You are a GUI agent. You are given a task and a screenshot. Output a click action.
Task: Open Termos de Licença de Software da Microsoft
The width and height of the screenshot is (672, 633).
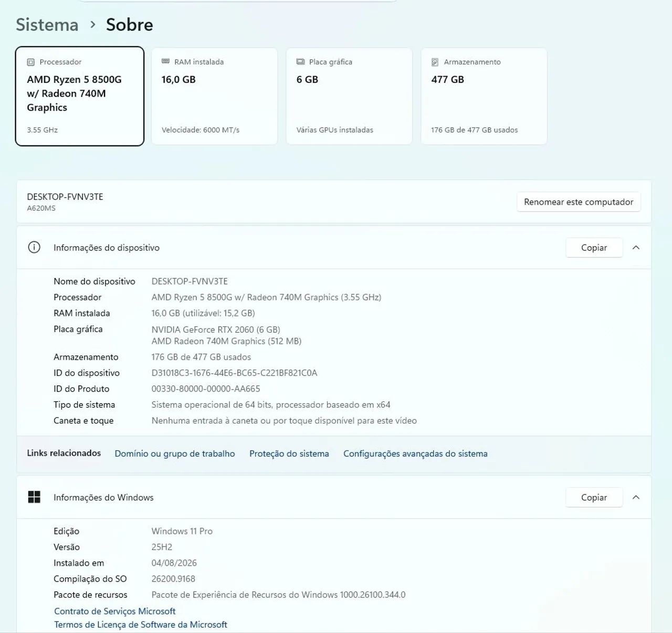pyautogui.click(x=141, y=625)
